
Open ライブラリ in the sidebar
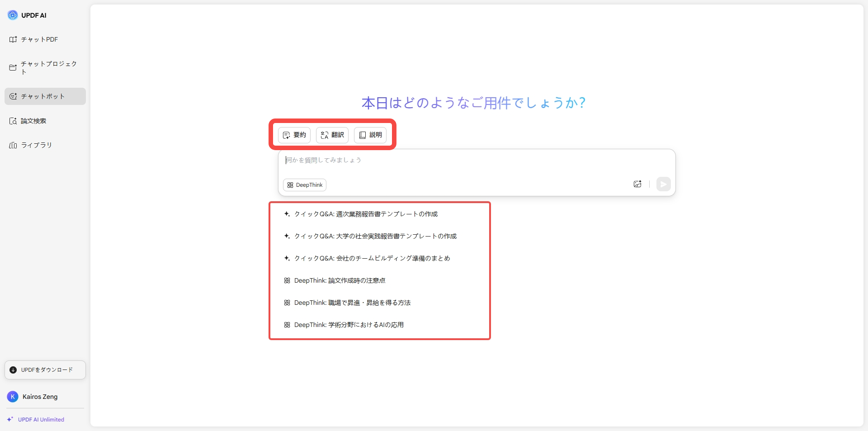pyautogui.click(x=45, y=145)
